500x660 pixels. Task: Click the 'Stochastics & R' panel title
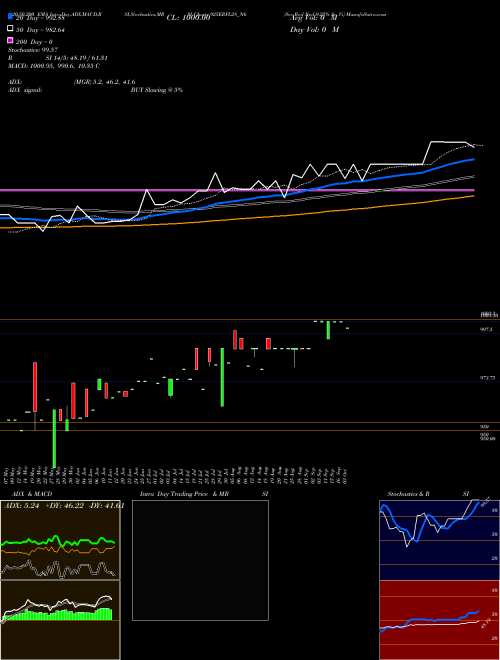tap(408, 494)
